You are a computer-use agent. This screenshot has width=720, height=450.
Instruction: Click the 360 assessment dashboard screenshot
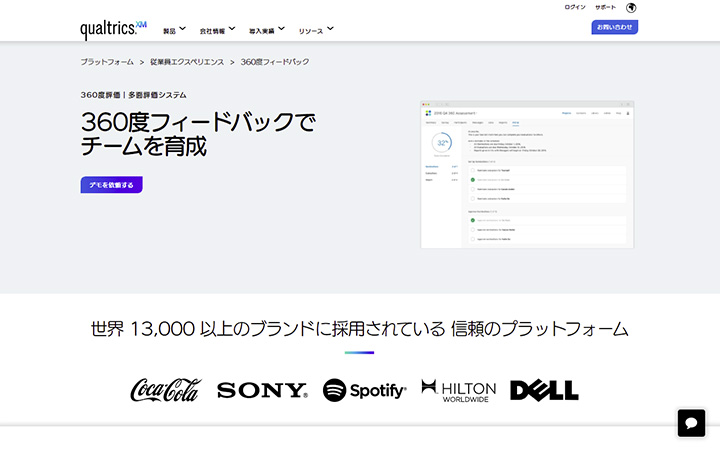527,174
